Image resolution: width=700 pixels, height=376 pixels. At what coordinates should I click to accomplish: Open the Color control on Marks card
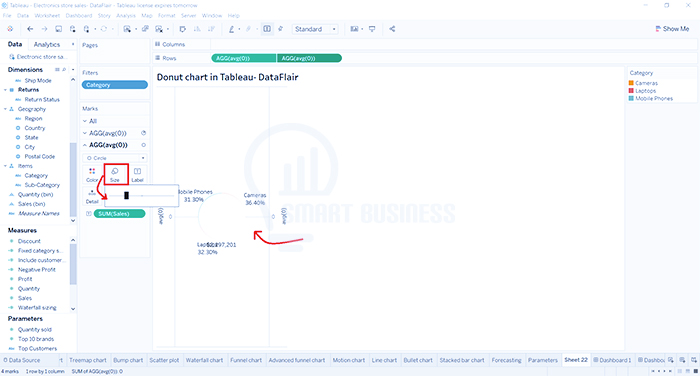[x=92, y=174]
